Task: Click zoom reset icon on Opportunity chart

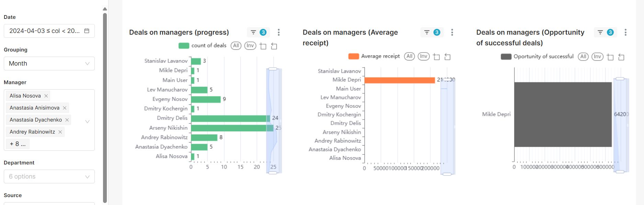Action: tap(621, 57)
